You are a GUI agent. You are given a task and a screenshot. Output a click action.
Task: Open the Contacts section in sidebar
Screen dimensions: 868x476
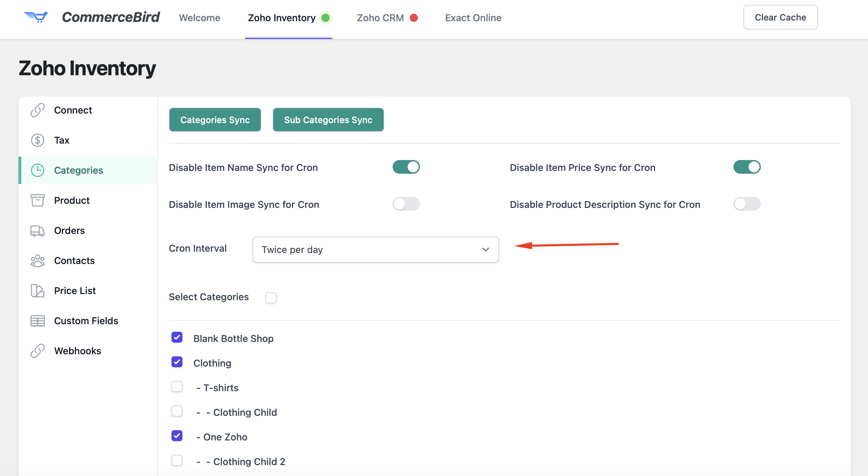tap(88, 261)
